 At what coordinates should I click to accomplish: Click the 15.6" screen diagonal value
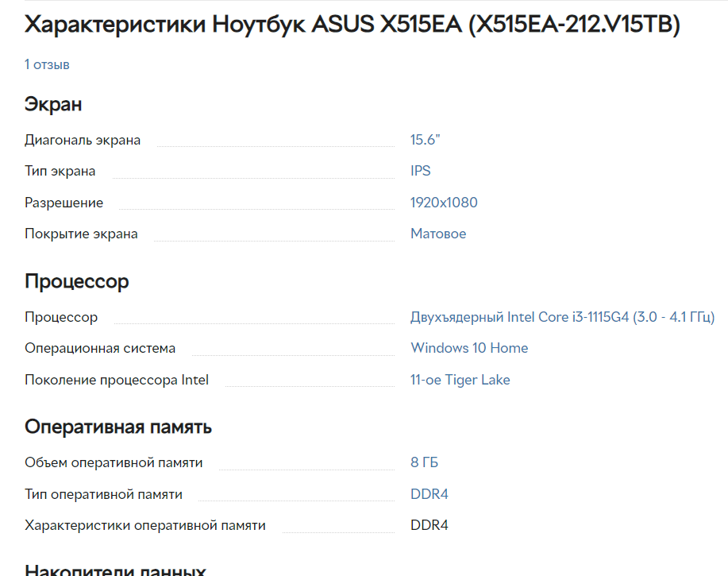425,140
